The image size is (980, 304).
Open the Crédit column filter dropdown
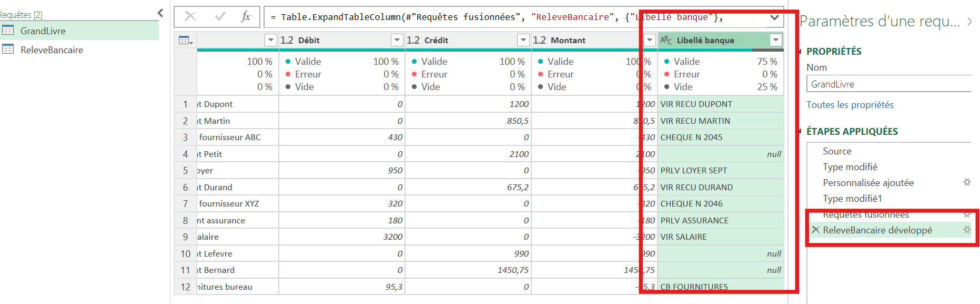pyautogui.click(x=523, y=40)
